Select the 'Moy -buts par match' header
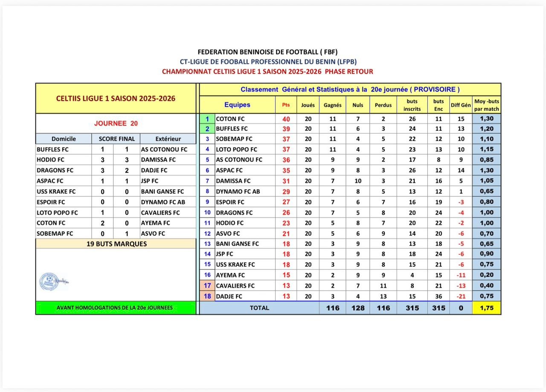 point(487,105)
